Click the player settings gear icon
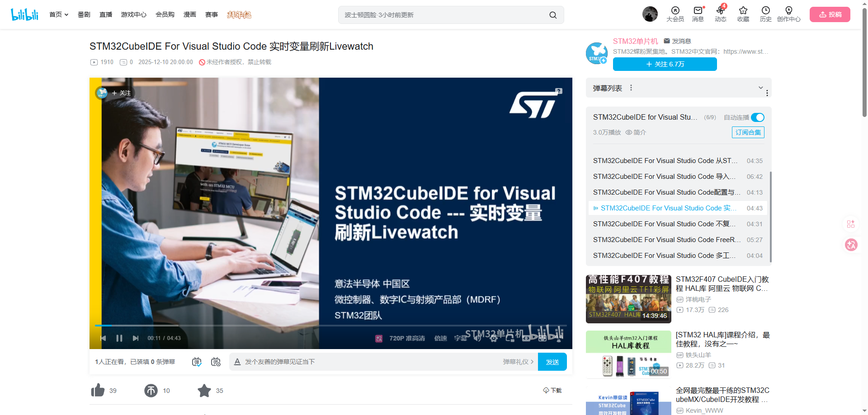Viewport: 868px width, 415px height. pyautogui.click(x=494, y=338)
